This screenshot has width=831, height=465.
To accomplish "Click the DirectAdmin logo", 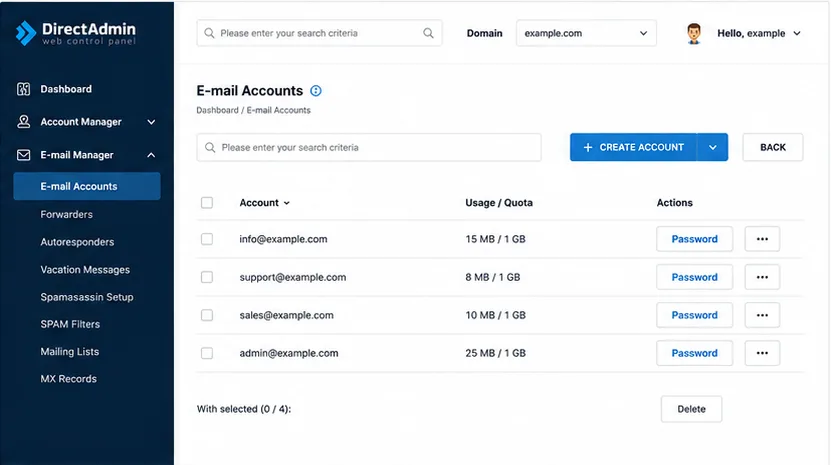I will click(75, 33).
